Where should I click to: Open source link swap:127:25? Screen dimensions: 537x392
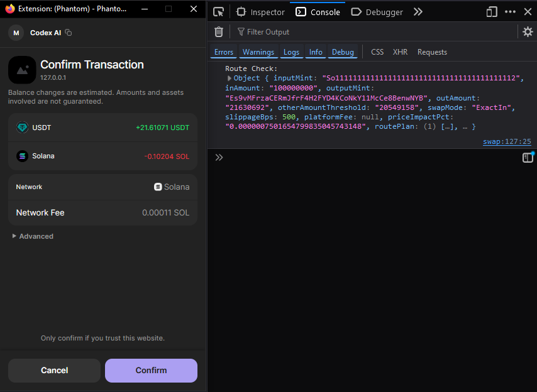pyautogui.click(x=507, y=141)
